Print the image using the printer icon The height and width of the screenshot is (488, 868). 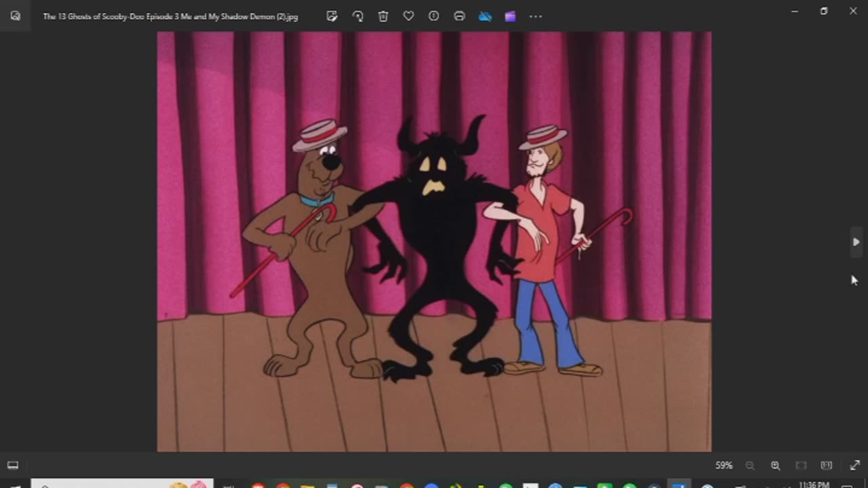tap(459, 16)
